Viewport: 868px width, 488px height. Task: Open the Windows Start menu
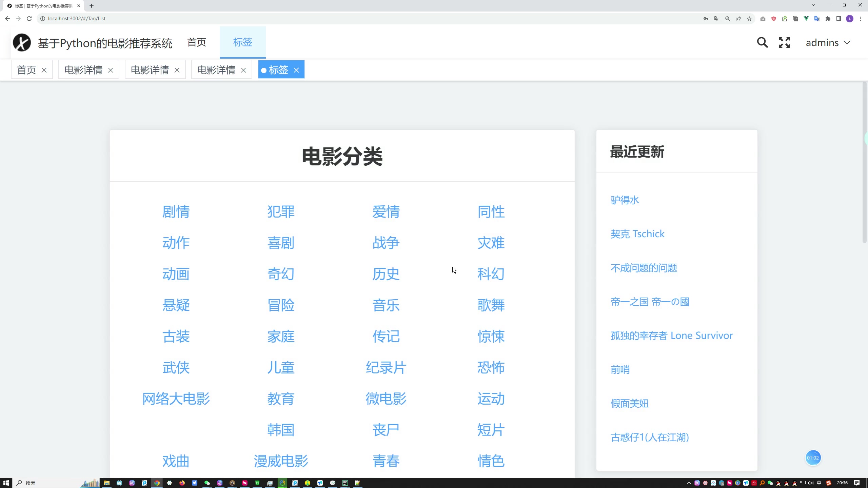[6, 483]
